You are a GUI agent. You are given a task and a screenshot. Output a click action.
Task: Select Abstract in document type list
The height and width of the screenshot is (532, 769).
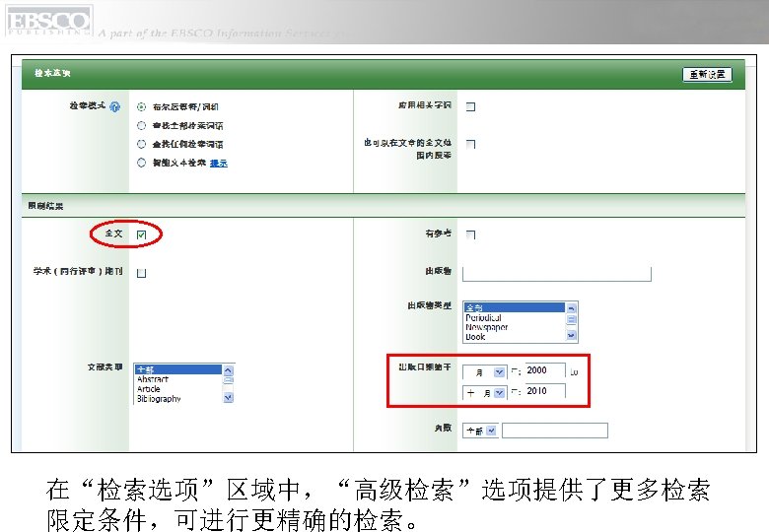[153, 379]
